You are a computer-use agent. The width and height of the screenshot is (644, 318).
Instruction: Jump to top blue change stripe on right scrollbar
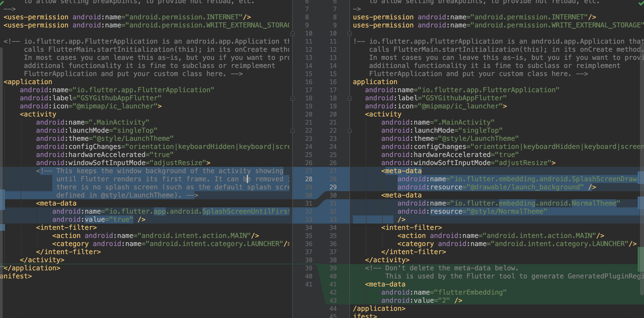point(641,177)
